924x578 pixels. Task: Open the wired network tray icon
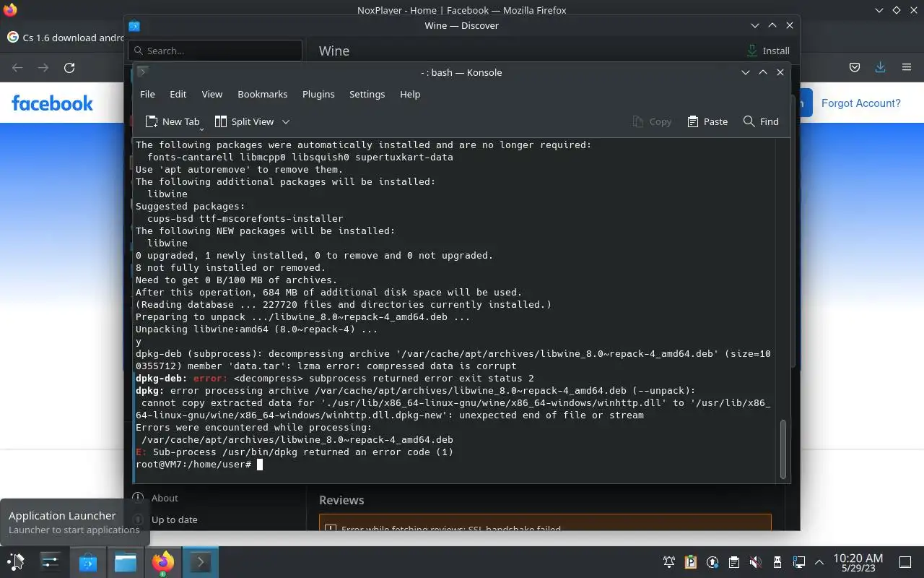pyautogui.click(x=798, y=562)
